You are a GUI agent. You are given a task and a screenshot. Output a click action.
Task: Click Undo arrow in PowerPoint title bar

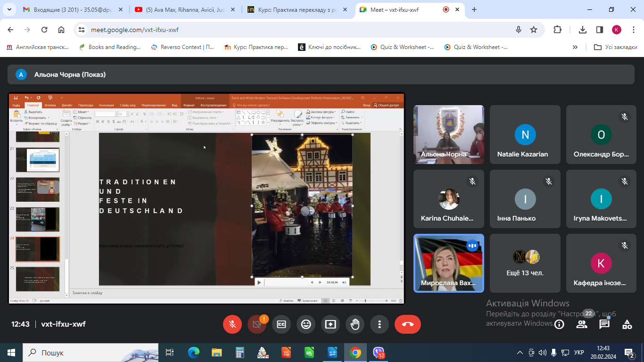coord(26,98)
